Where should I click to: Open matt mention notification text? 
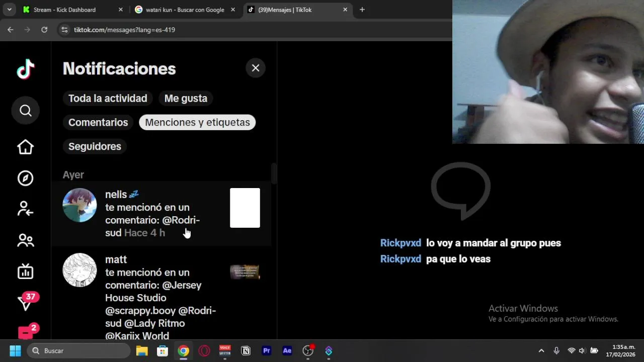tap(160, 304)
